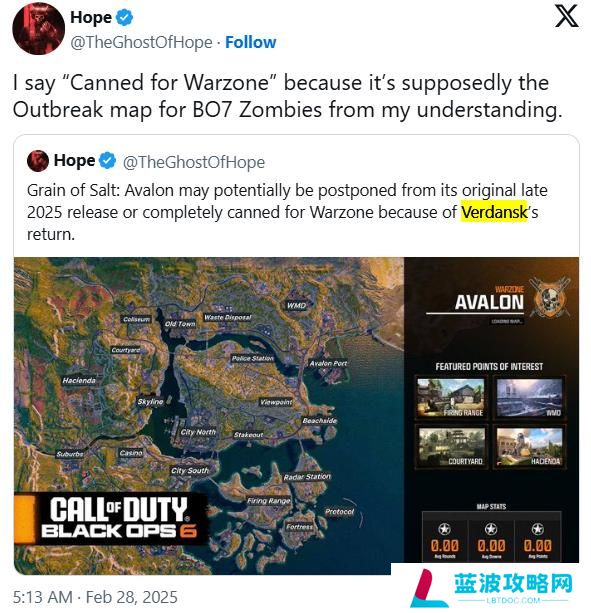Open Hope's main profile avatar
Viewport: 591px width, 613px height.
(x=38, y=29)
